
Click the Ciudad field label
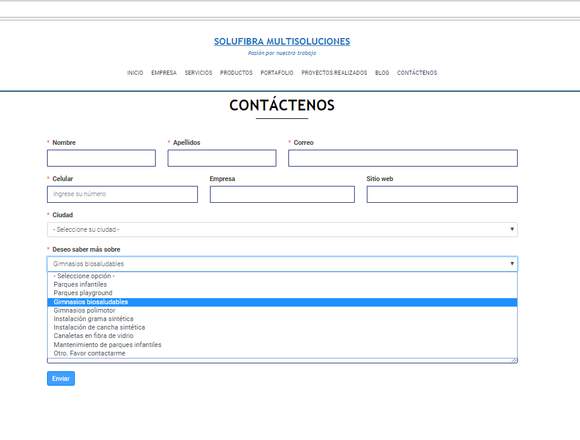63,215
